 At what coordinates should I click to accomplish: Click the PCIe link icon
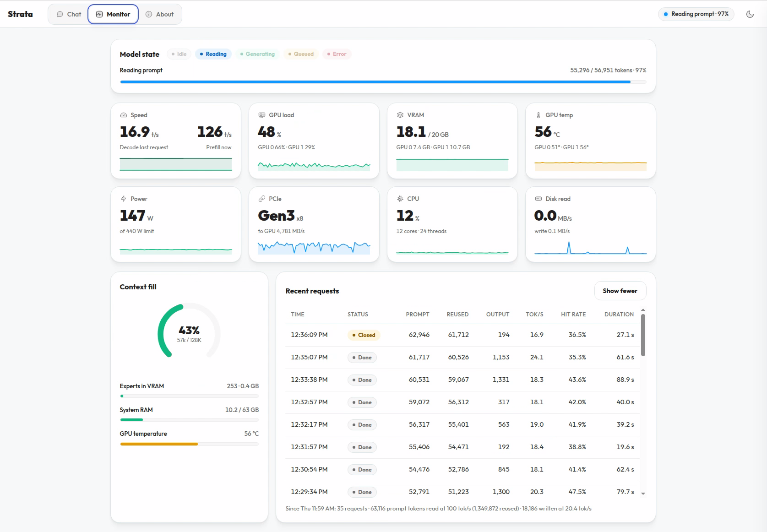coord(261,199)
